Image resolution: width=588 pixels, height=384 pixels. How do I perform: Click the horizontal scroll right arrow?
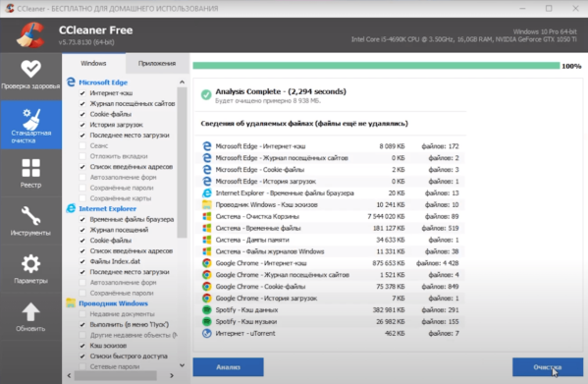[x=172, y=375]
